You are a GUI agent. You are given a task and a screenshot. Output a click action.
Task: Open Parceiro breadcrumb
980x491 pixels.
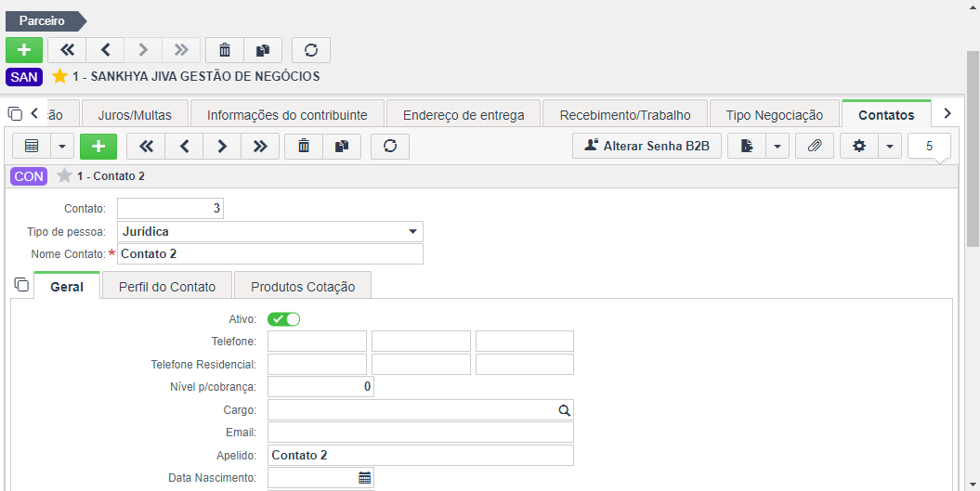coord(45,20)
